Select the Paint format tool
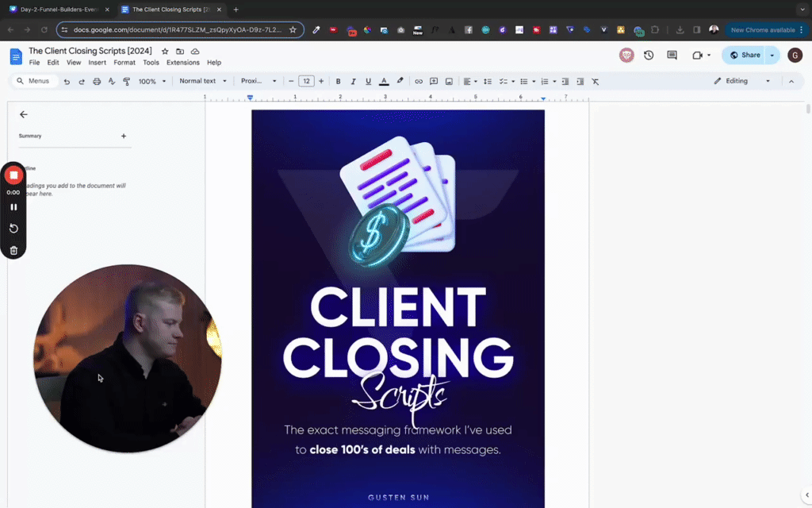Image resolution: width=812 pixels, height=508 pixels. click(x=126, y=81)
